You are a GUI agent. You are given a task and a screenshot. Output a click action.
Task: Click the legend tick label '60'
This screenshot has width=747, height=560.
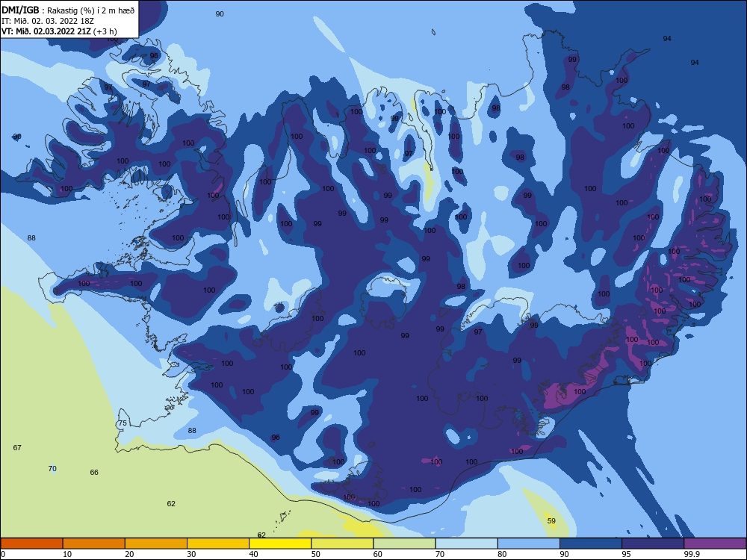[378, 554]
